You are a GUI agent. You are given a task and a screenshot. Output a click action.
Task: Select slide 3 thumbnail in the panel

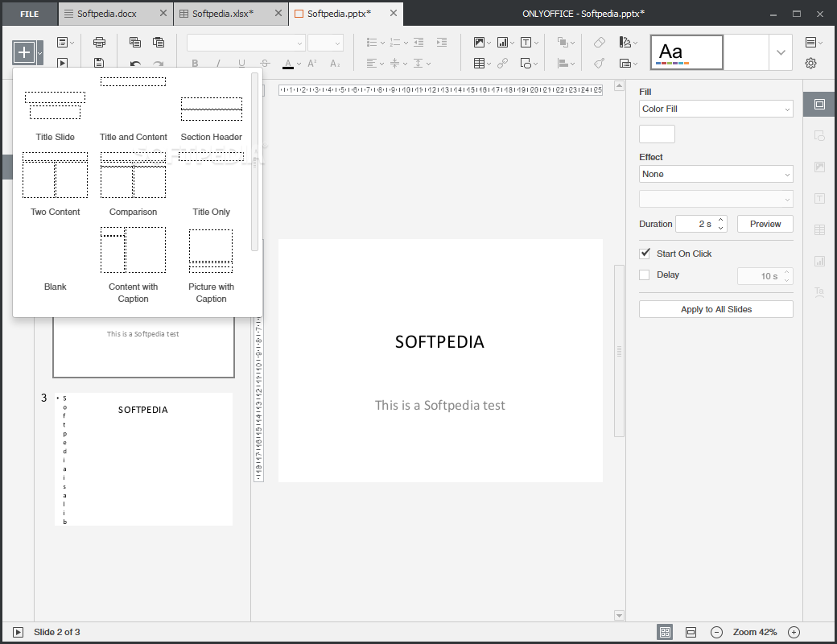pyautogui.click(x=143, y=459)
